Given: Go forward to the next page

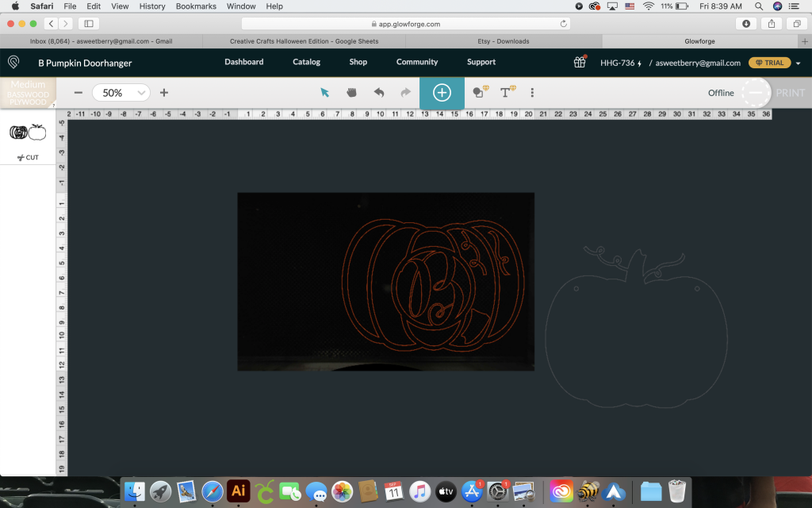Looking at the screenshot, I should (x=65, y=24).
